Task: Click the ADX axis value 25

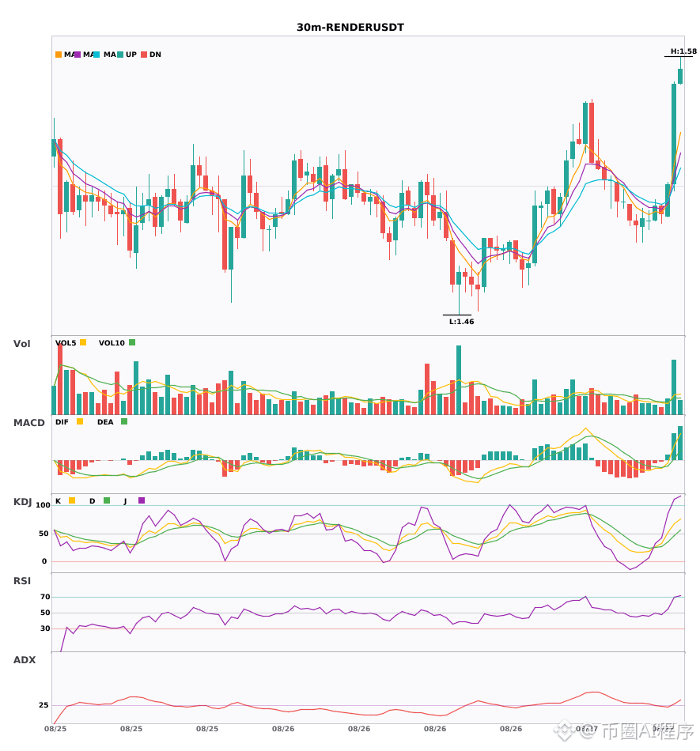Action: coord(44,705)
